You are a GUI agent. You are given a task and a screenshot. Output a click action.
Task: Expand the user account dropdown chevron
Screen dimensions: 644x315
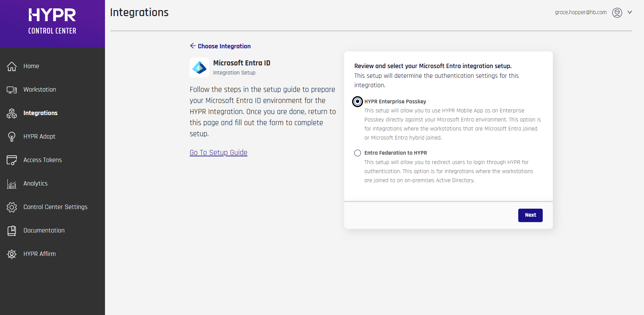(x=630, y=12)
